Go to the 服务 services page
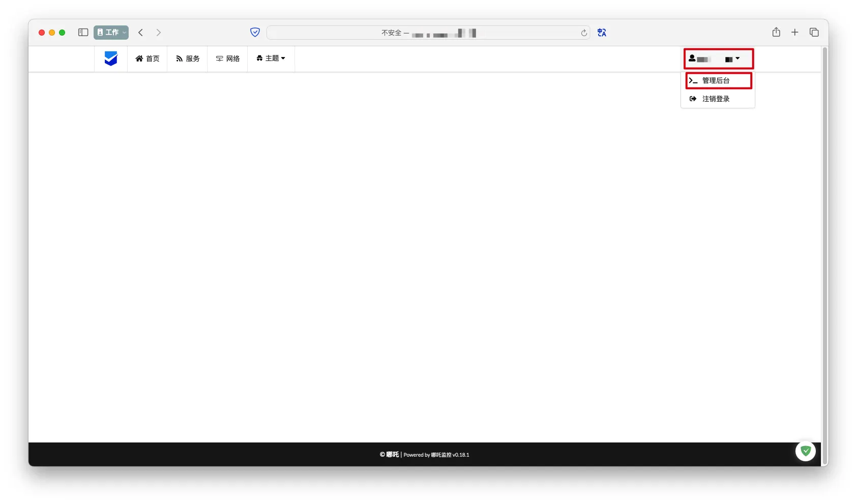 pos(188,58)
